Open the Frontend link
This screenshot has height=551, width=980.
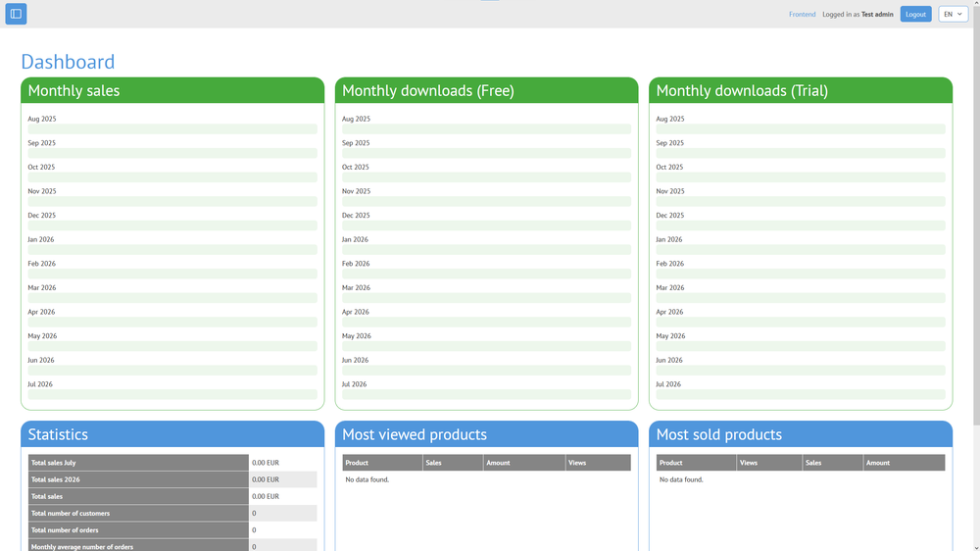(x=802, y=15)
